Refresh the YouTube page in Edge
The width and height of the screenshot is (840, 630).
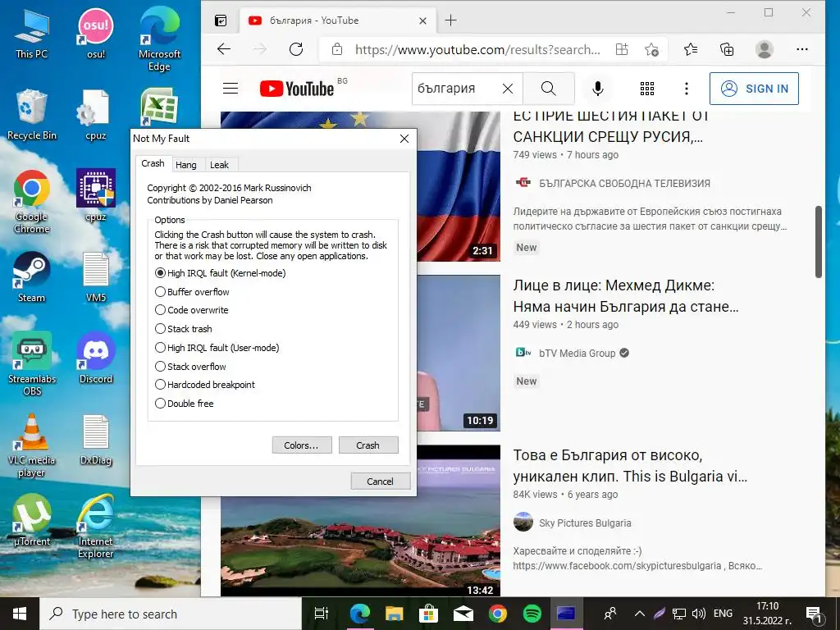point(296,49)
